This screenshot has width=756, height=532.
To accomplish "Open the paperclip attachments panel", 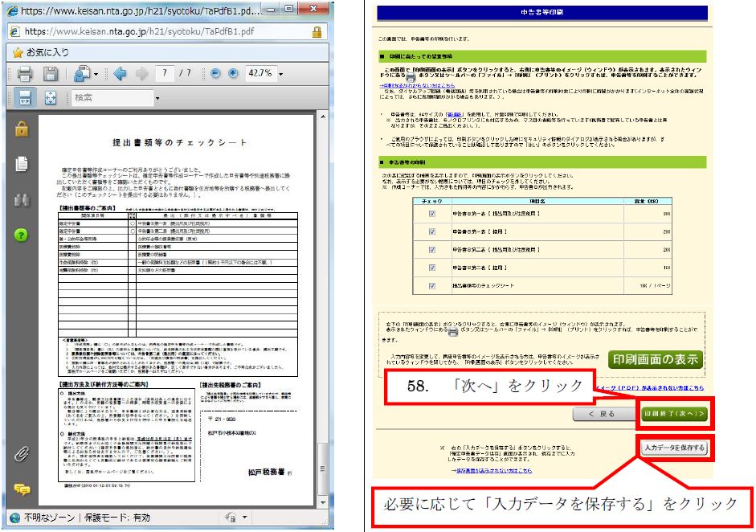I will pyautogui.click(x=22, y=453).
